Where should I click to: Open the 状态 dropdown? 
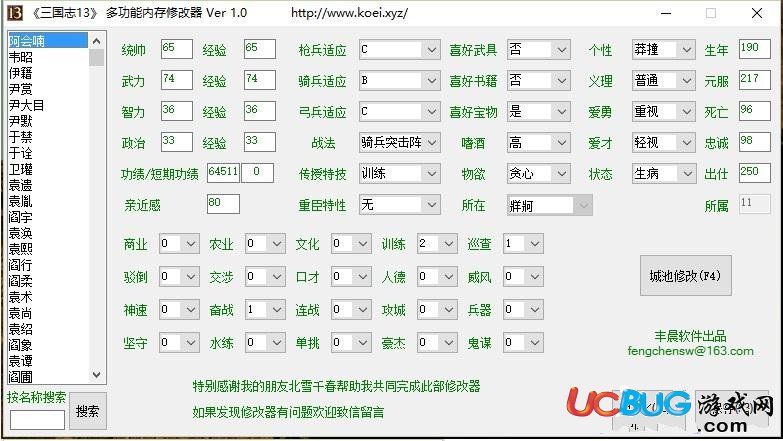point(664,173)
